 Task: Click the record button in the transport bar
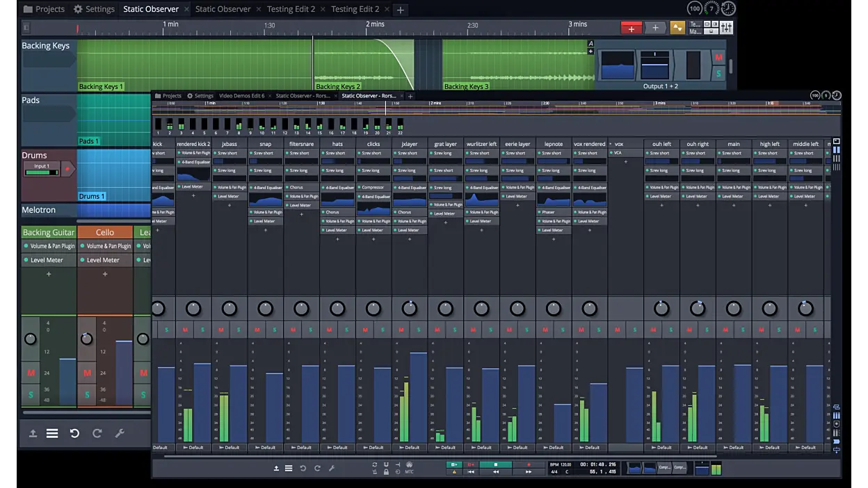[529, 464]
